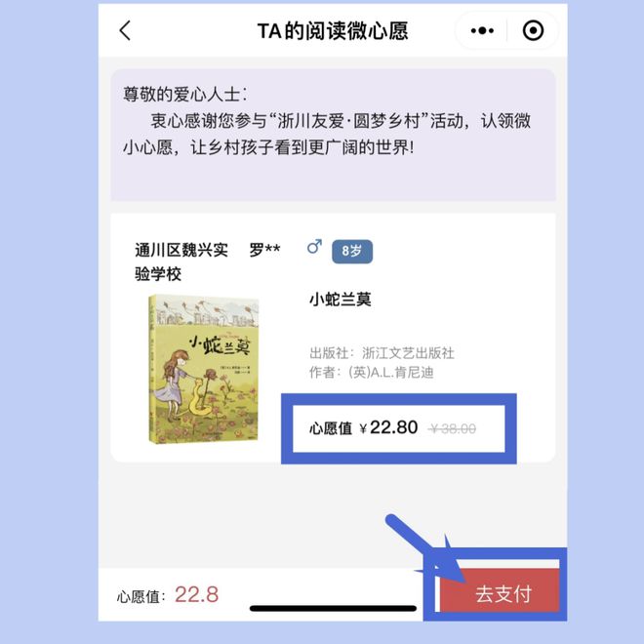Screen dimensions: 644x644
Task: Tap the 通川区魏兴实验学校 school name
Action: click(x=181, y=262)
